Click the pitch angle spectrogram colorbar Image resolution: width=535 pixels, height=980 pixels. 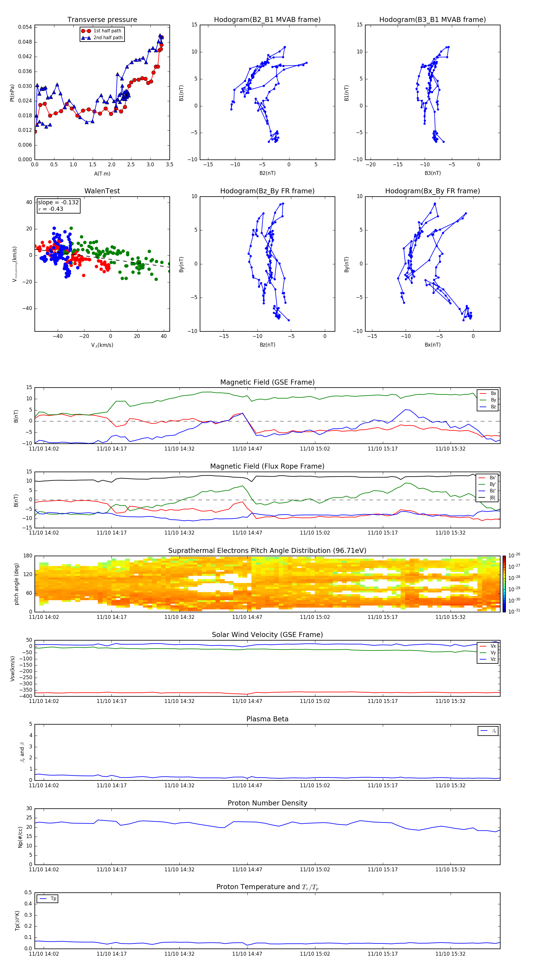(x=504, y=584)
